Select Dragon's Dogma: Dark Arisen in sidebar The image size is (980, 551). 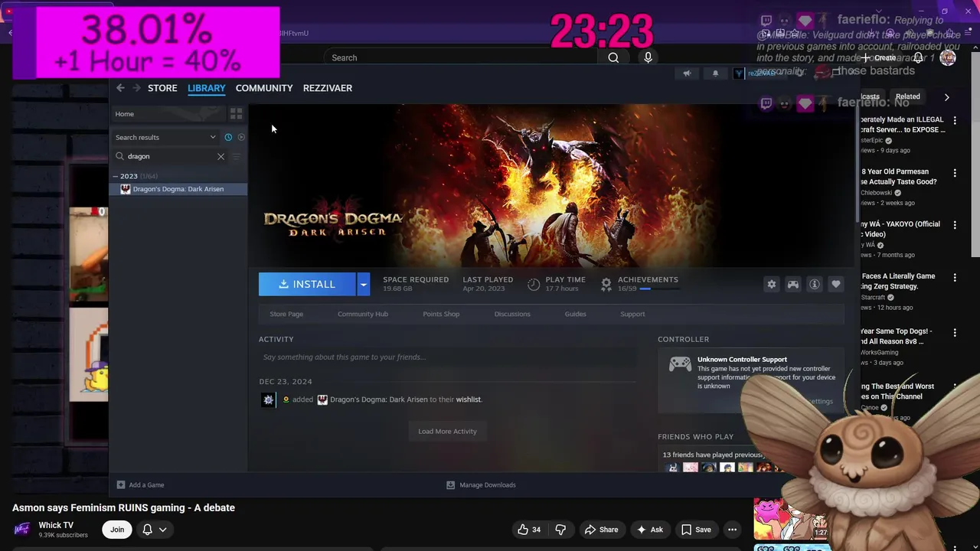pyautogui.click(x=178, y=189)
